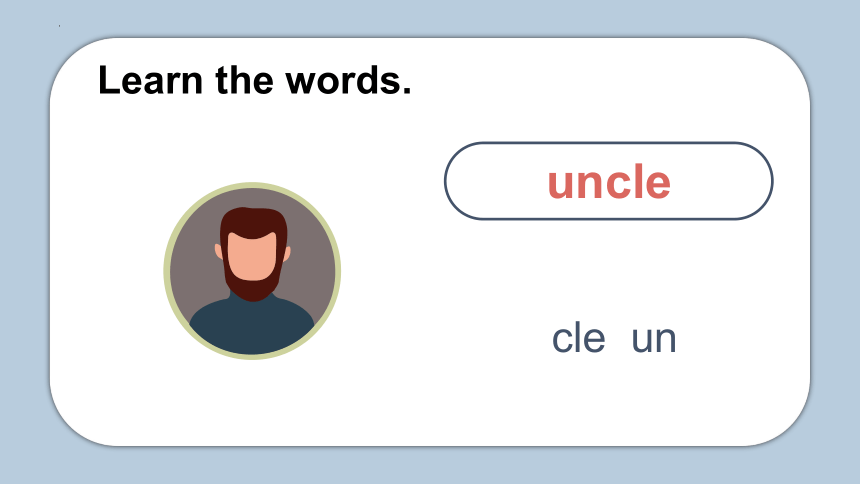860x484 pixels.
Task: Click empty space inside the uncle answer box
Action: 494,181
